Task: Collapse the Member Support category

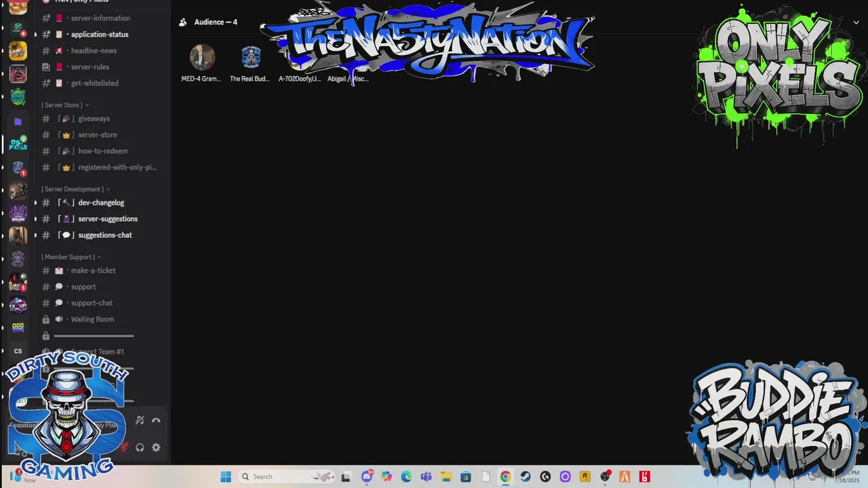Action: 71,257
